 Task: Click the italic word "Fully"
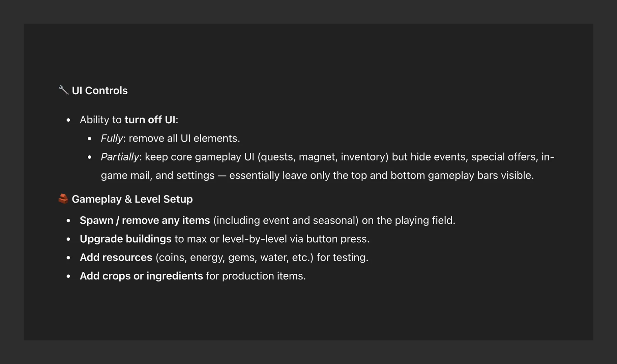pos(112,138)
